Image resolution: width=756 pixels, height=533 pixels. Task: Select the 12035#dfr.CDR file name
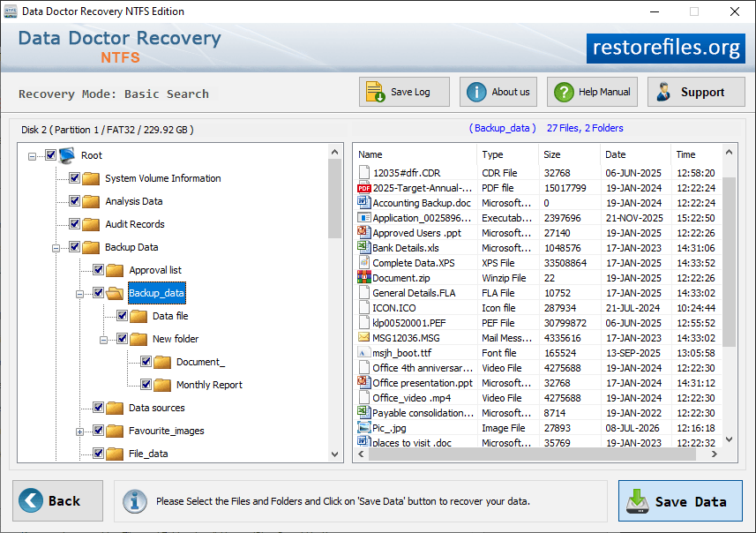pos(407,173)
